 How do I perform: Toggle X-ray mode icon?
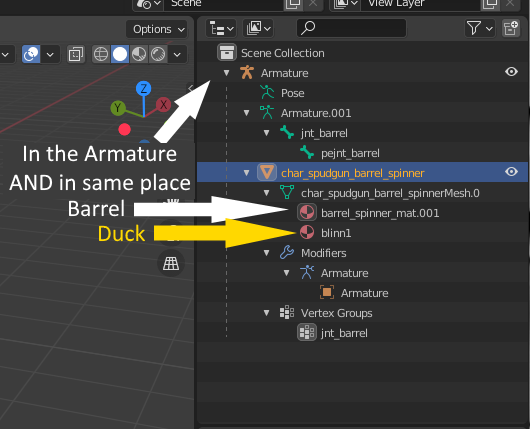point(76,54)
